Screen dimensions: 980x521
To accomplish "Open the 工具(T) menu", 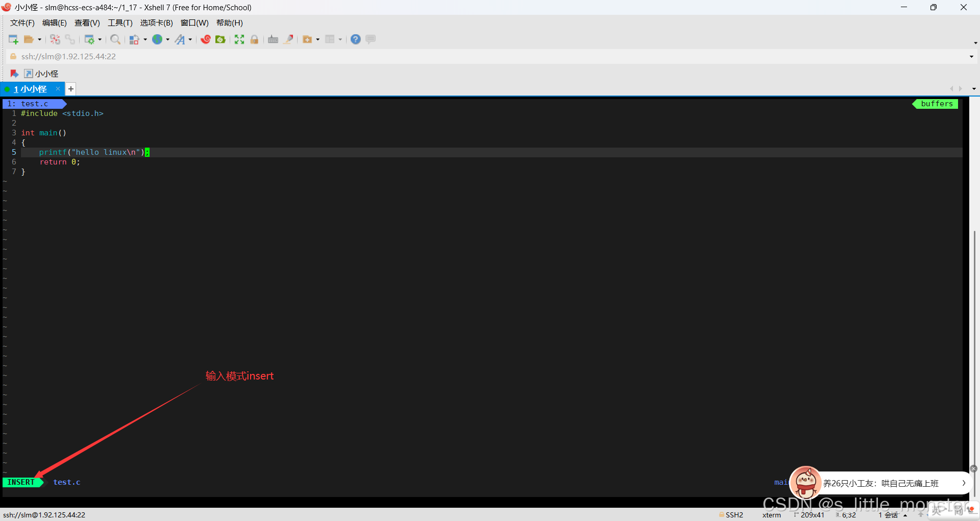I will pos(120,23).
